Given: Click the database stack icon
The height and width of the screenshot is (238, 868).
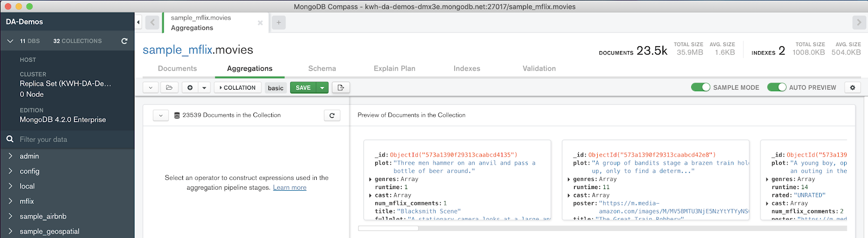Looking at the screenshot, I should coord(177,115).
